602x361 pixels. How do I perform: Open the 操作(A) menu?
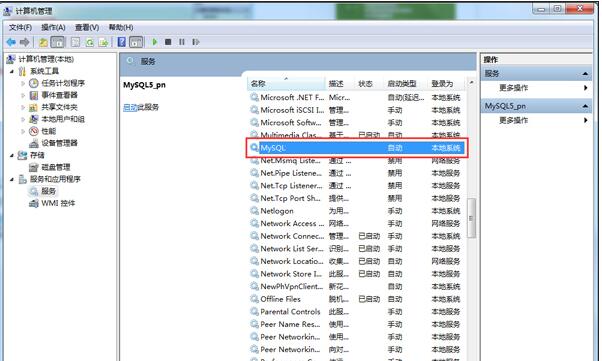pos(53,27)
